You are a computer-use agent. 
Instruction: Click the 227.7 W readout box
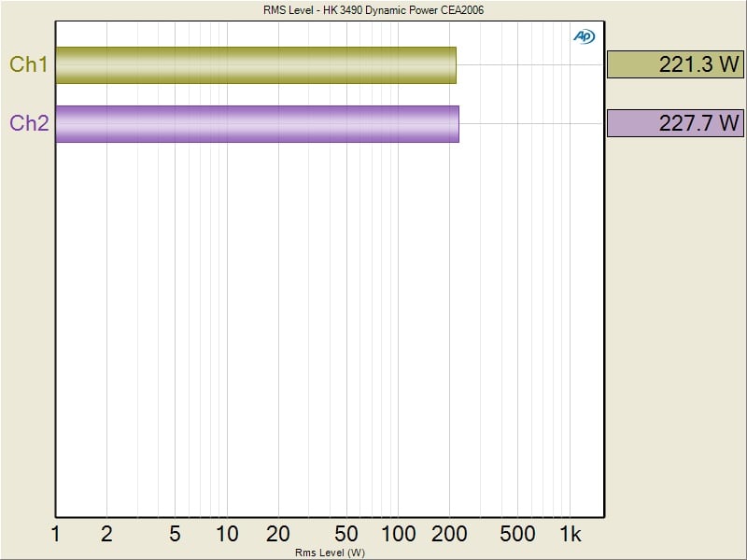click(675, 123)
